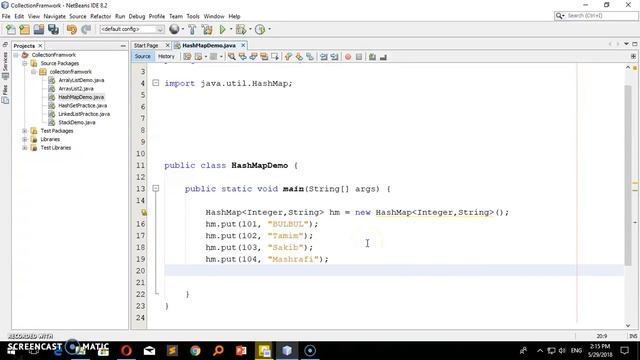Click the Undo toolbar icon
The height and width of the screenshot is (360, 640).
pos(72,29)
